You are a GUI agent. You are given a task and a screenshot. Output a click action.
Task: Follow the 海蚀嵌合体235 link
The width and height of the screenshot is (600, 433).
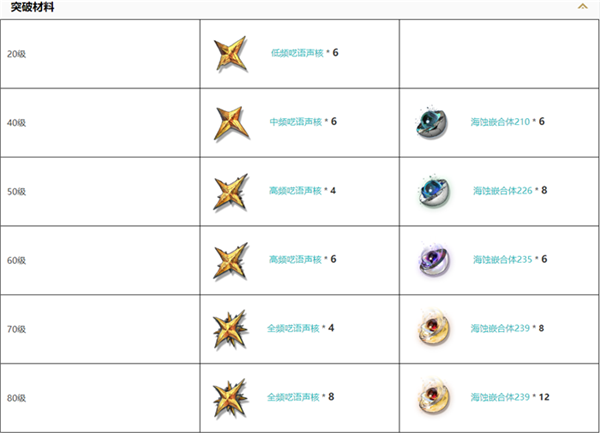click(x=502, y=259)
